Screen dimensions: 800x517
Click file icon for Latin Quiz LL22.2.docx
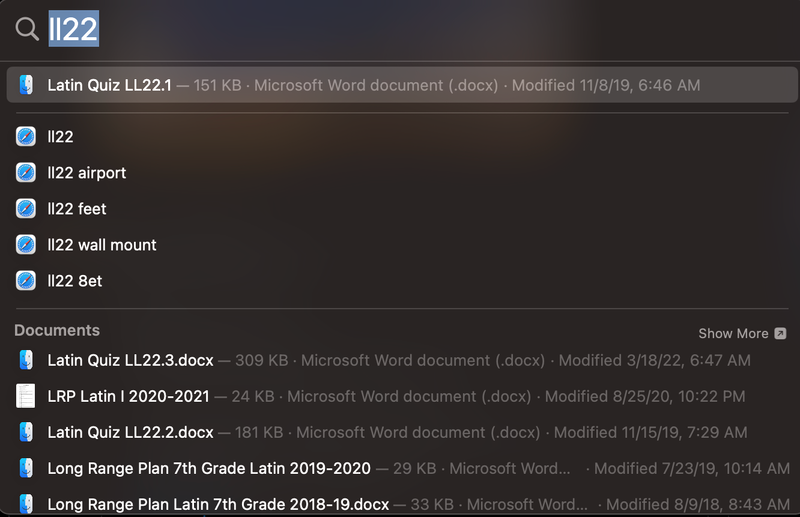point(27,432)
